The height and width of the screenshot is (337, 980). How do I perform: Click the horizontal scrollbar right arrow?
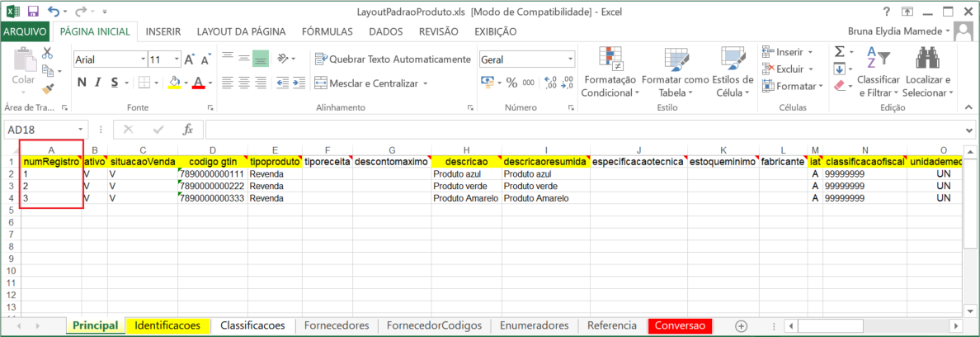point(954,325)
